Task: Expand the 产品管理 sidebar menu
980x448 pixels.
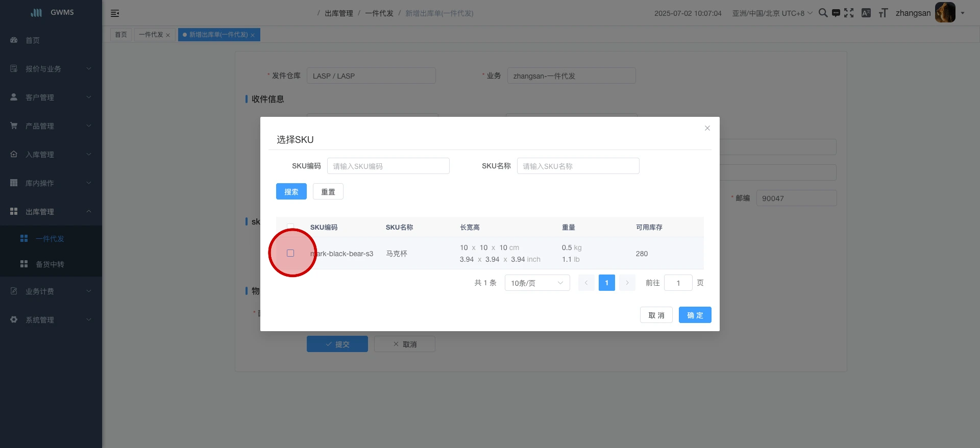Action: point(51,126)
